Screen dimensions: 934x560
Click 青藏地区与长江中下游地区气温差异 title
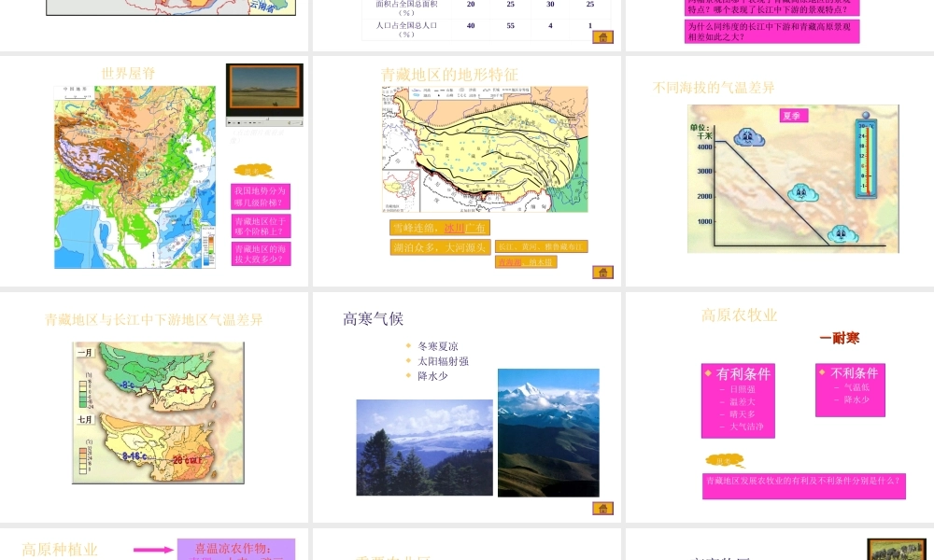154,319
